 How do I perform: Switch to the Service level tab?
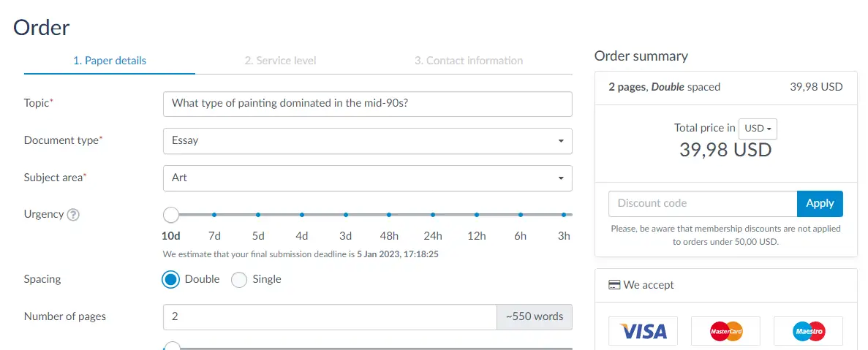pyautogui.click(x=280, y=61)
